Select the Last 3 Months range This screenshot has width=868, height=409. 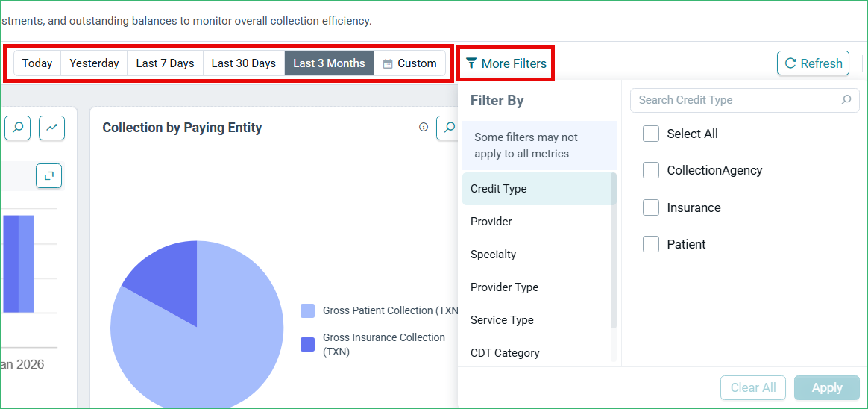coord(330,63)
